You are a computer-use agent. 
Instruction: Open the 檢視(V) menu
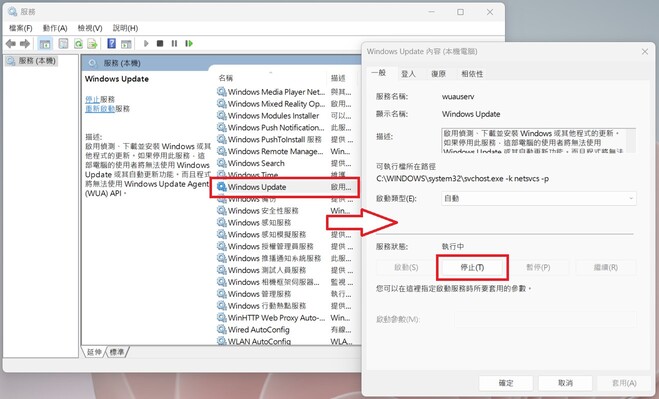pos(90,28)
